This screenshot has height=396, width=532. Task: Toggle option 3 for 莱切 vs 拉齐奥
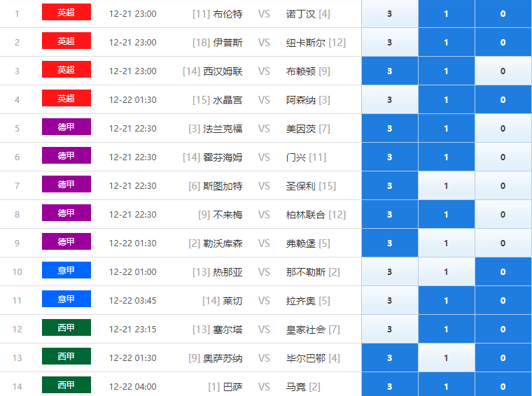(x=390, y=300)
